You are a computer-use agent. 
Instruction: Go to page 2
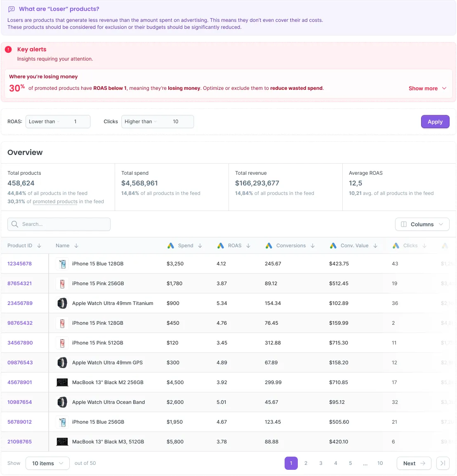click(x=306, y=463)
